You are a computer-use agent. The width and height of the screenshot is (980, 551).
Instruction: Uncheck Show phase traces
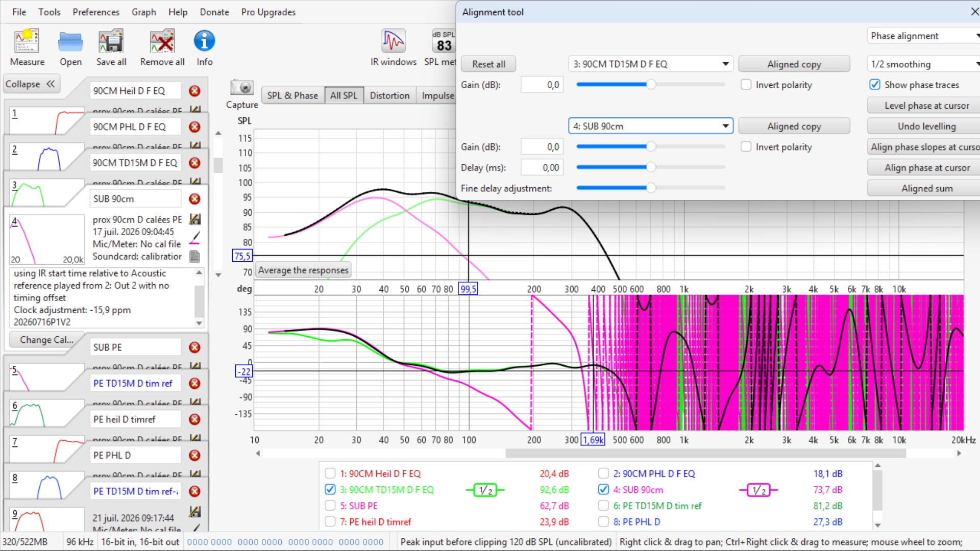(875, 85)
